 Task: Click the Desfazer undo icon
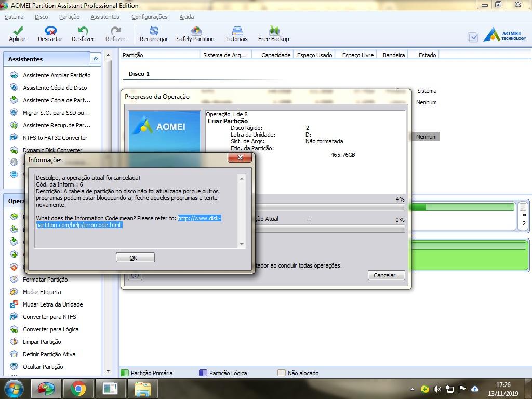(83, 34)
